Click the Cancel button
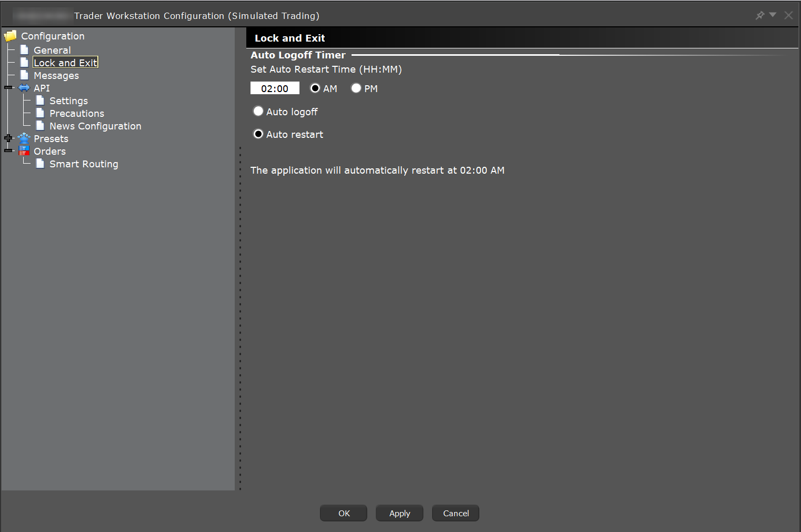The width and height of the screenshot is (801, 532). [456, 513]
